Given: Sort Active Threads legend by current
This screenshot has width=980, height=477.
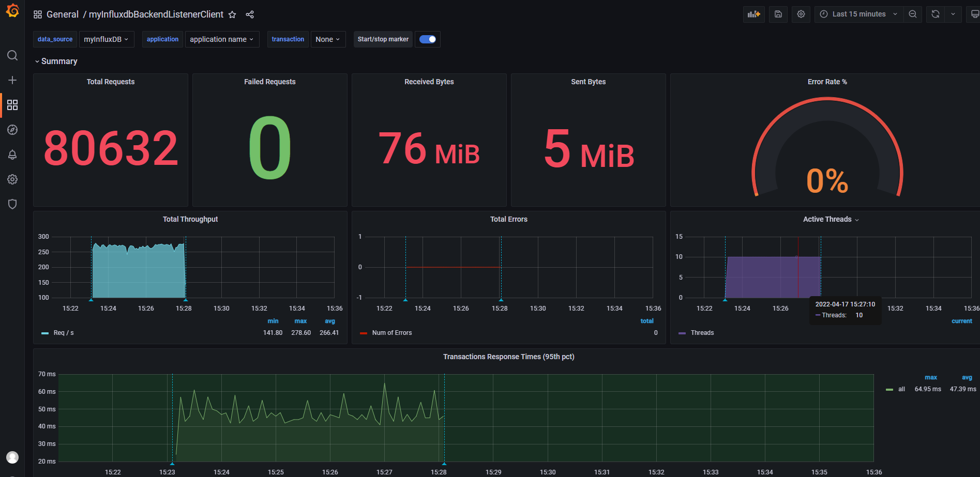Looking at the screenshot, I should coord(962,321).
